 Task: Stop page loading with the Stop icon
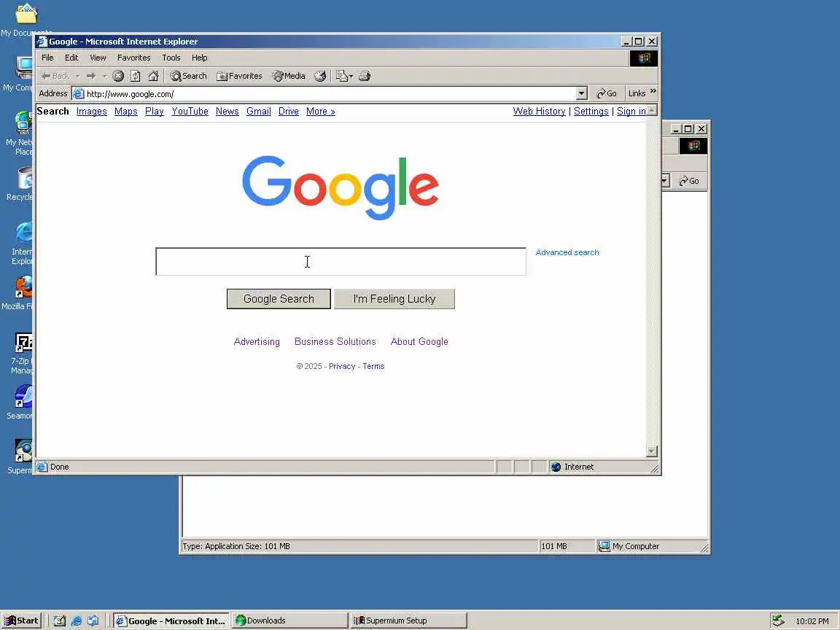tap(118, 76)
